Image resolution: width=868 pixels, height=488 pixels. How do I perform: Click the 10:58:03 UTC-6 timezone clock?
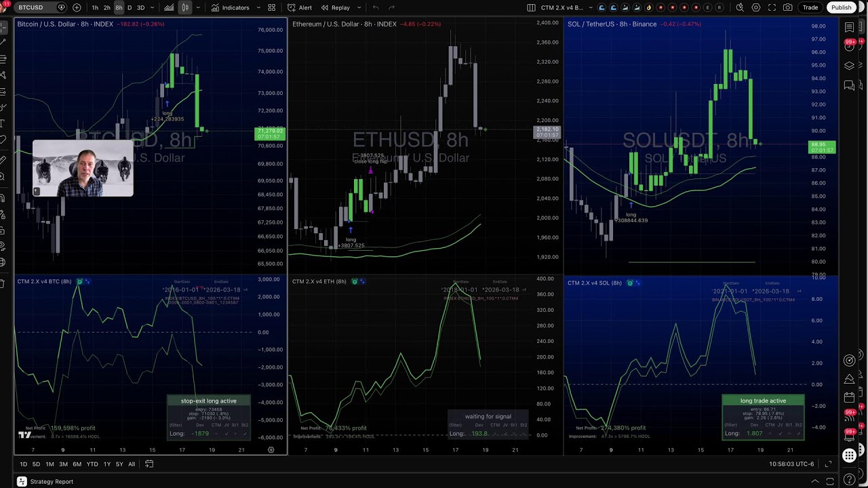point(791,464)
